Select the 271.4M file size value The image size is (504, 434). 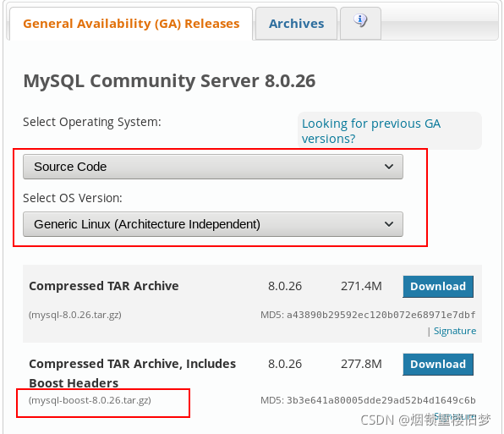(361, 286)
